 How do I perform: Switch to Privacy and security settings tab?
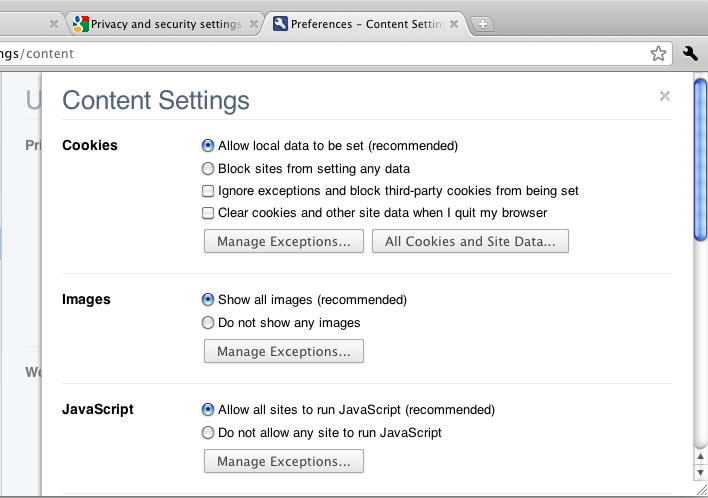pyautogui.click(x=165, y=24)
